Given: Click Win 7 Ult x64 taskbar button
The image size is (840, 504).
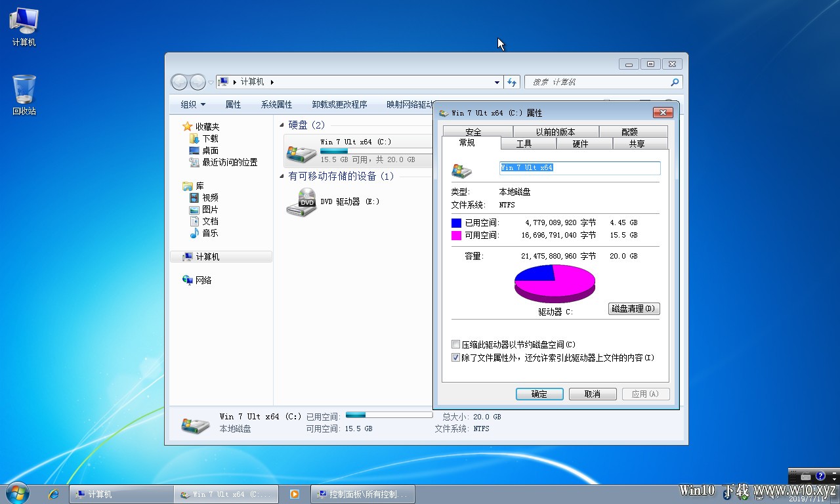Looking at the screenshot, I should [x=226, y=494].
